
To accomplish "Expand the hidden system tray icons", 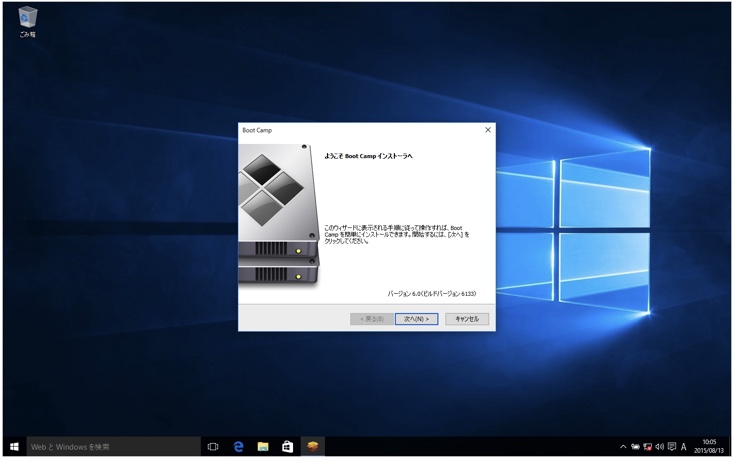I will click(623, 447).
